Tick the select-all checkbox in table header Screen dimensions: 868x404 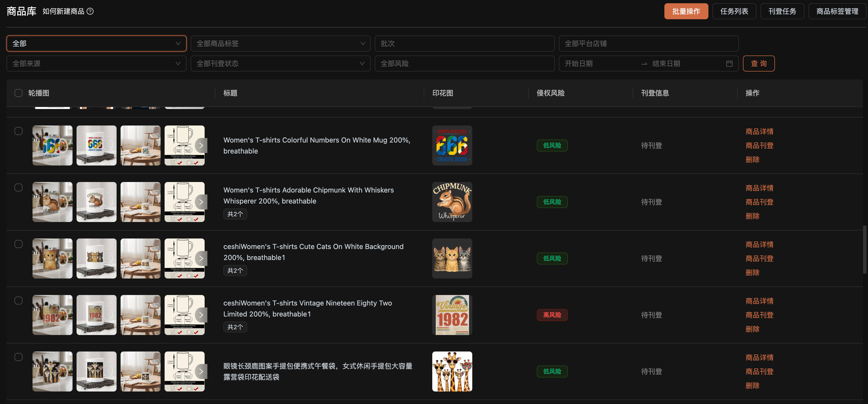[19, 93]
